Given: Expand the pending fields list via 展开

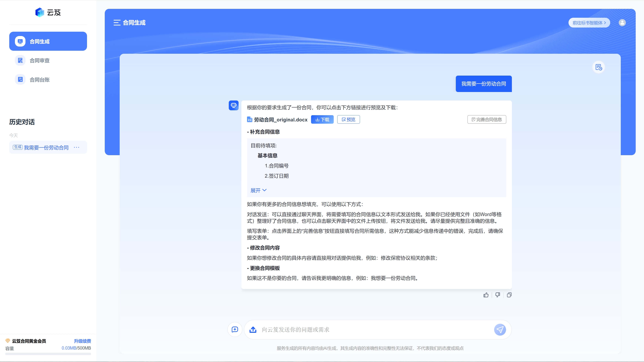Looking at the screenshot, I should click(x=258, y=190).
